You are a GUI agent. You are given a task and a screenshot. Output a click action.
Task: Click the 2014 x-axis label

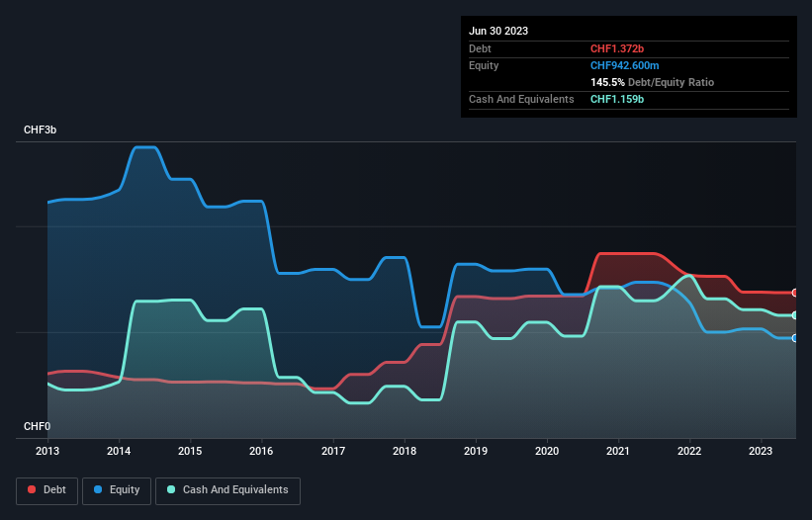click(119, 451)
